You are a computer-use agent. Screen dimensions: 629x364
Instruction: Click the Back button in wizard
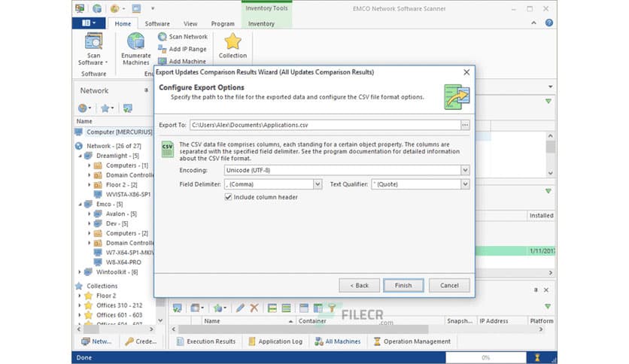click(359, 286)
